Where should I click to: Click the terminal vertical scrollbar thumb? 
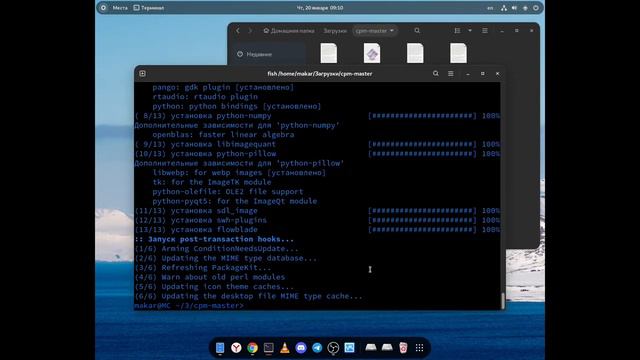(x=502, y=301)
